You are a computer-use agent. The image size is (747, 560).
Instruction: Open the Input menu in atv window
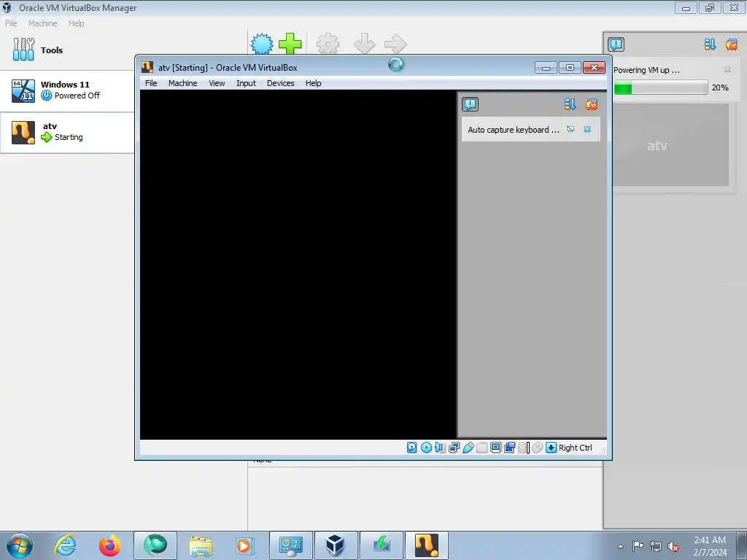click(247, 83)
